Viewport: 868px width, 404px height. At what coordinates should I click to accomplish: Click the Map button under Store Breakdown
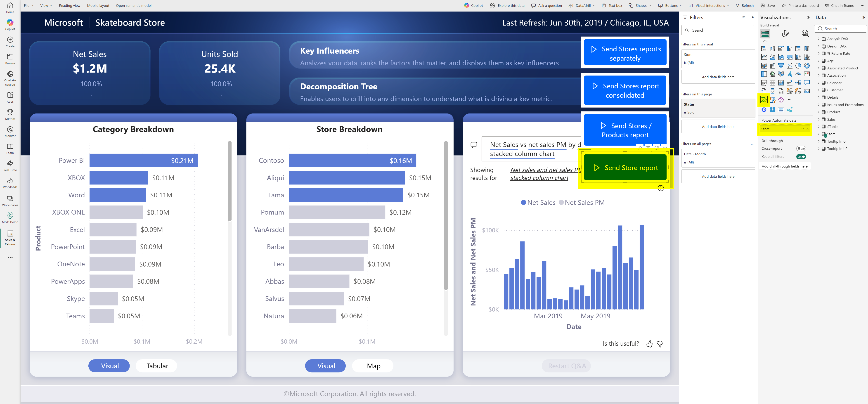point(373,366)
